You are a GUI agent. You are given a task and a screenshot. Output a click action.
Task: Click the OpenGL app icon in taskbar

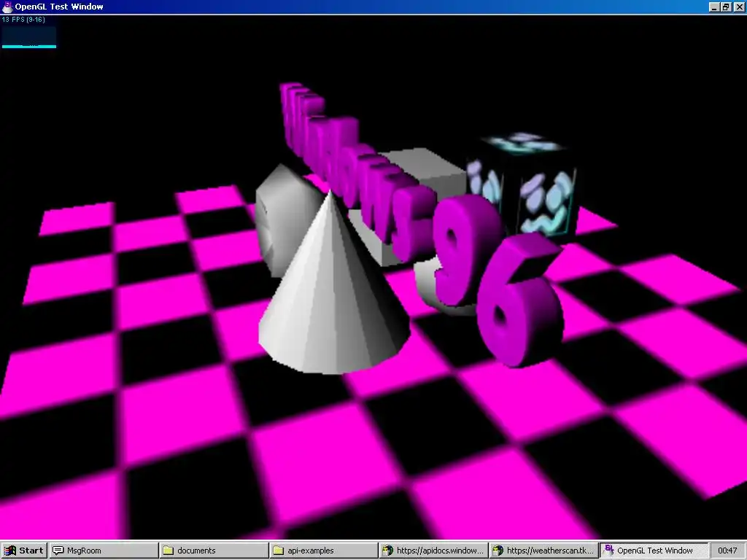(x=608, y=550)
